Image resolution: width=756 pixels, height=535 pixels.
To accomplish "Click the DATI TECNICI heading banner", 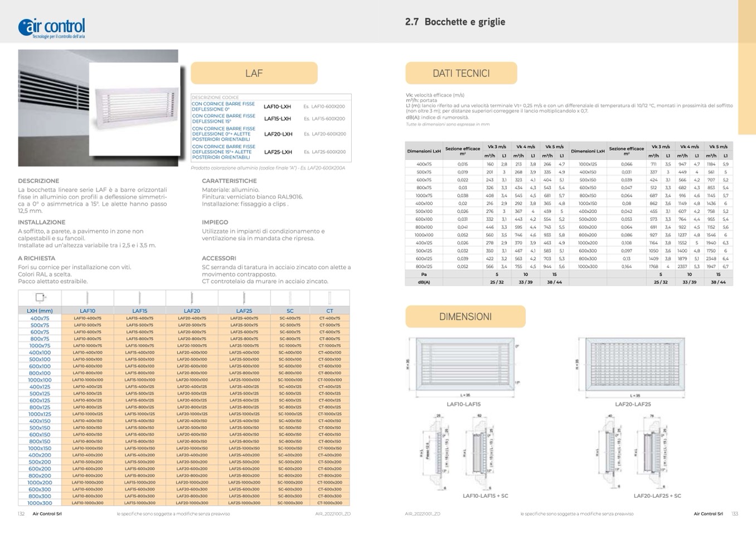I will pyautogui.click(x=461, y=73).
